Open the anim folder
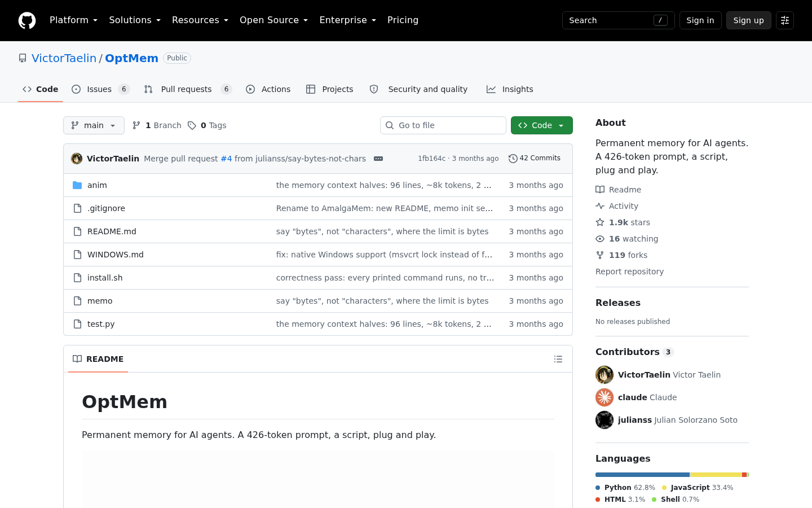The width and height of the screenshot is (812, 508). click(97, 185)
